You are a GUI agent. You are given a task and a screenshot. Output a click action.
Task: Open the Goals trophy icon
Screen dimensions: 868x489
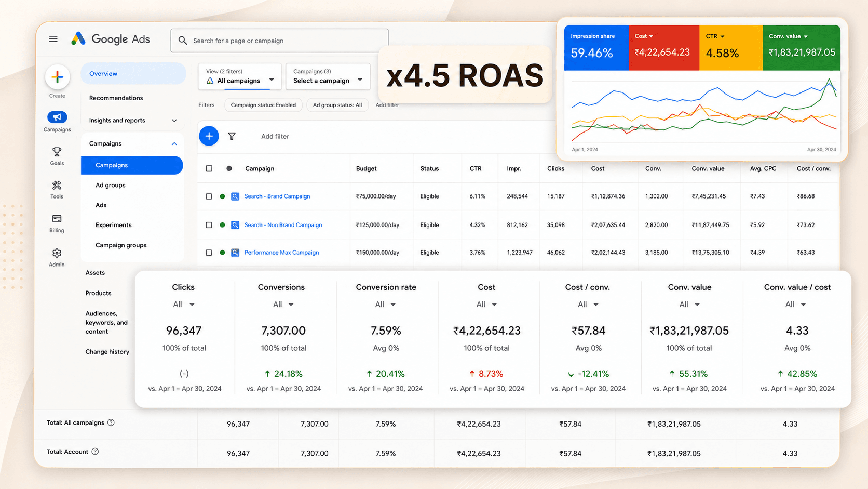pos(57,152)
